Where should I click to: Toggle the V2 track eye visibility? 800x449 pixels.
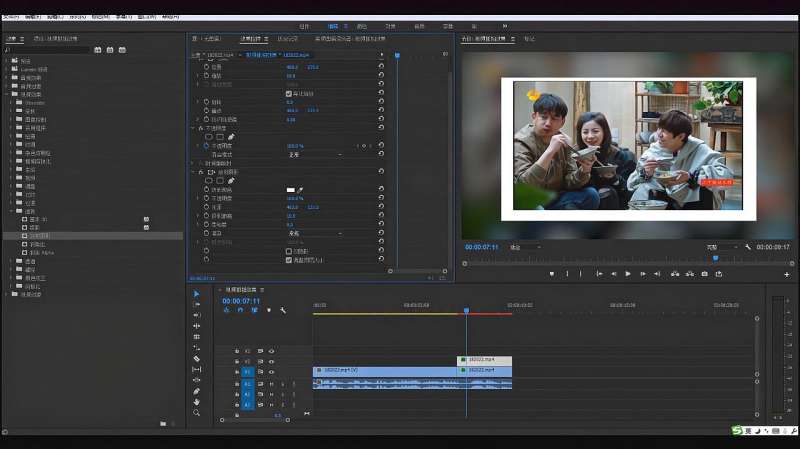271,360
